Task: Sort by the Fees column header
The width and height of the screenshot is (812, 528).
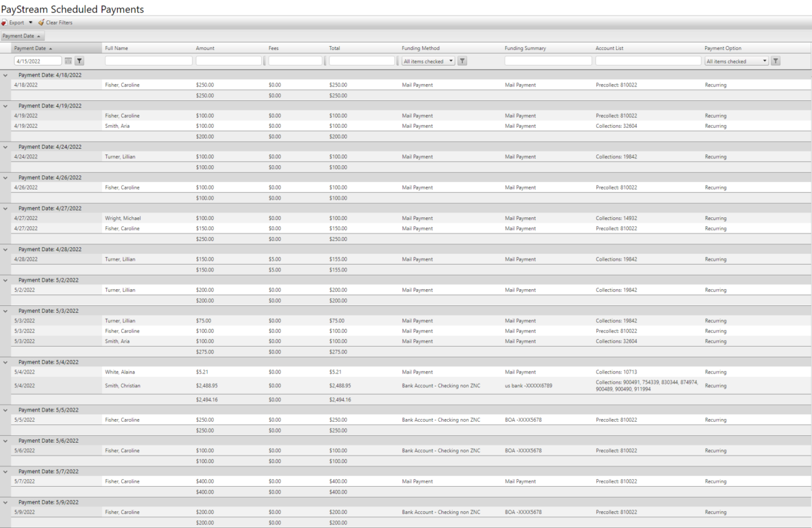Action: 274,48
